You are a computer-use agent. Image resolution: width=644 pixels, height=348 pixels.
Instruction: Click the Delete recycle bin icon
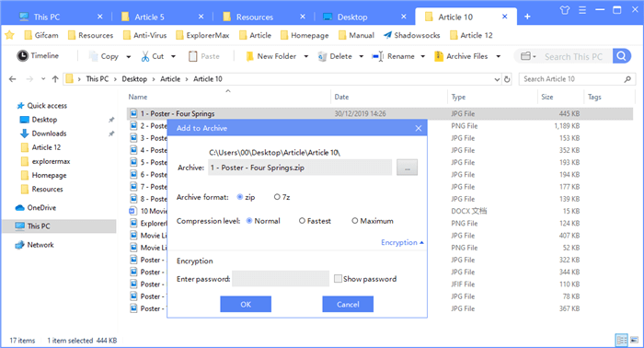pyautogui.click(x=322, y=56)
